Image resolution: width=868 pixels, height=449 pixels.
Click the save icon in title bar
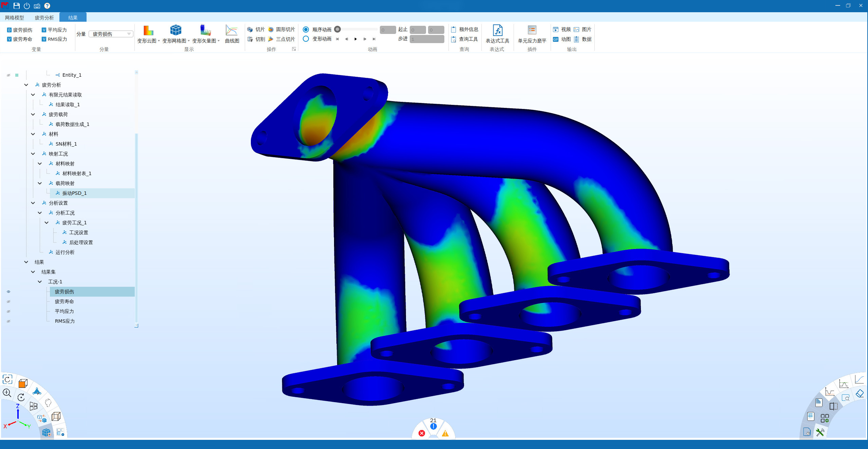pyautogui.click(x=16, y=6)
